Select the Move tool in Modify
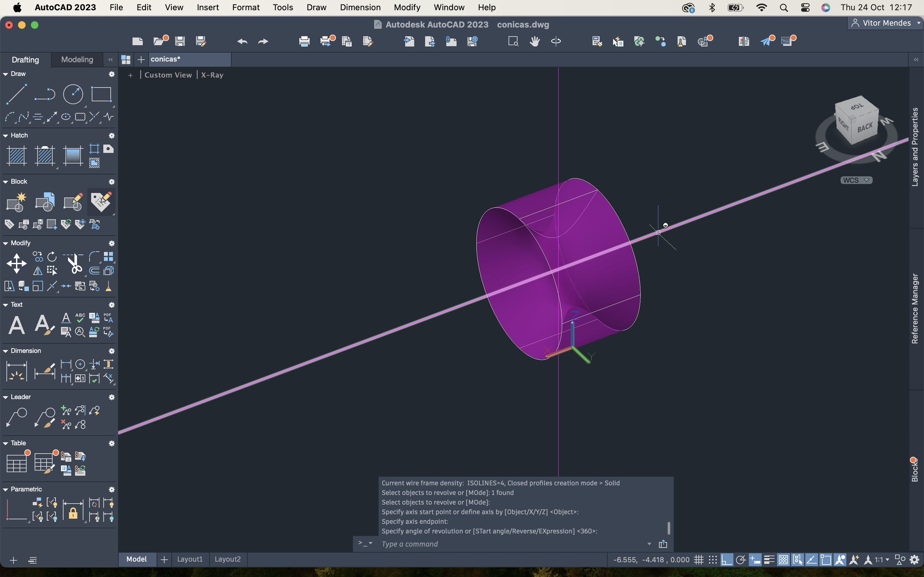Image resolution: width=924 pixels, height=577 pixels. click(16, 263)
